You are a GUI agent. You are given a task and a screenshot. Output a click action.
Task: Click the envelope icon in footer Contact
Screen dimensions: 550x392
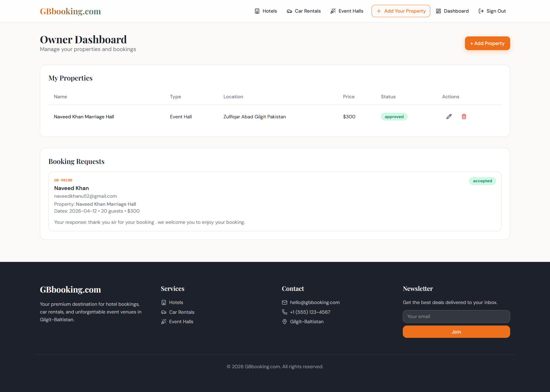(x=285, y=303)
